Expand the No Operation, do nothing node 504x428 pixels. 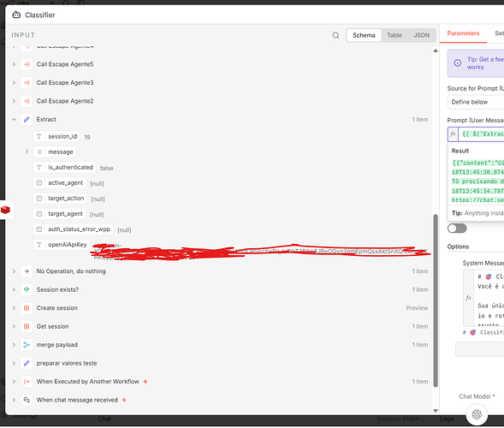pyautogui.click(x=14, y=271)
